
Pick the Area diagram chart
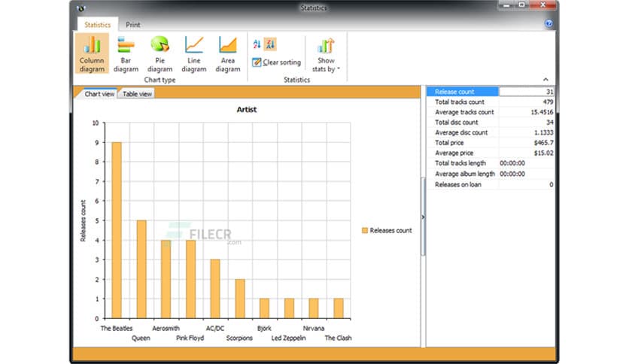pyautogui.click(x=227, y=53)
